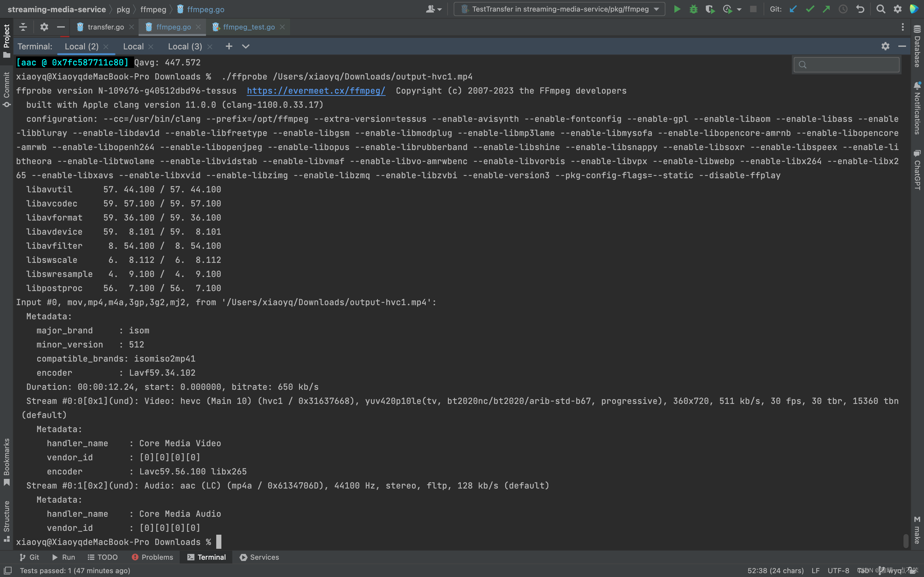The height and width of the screenshot is (577, 924).
Task: Open the evermeet.cx ffmpeg link
Action: pos(316,91)
